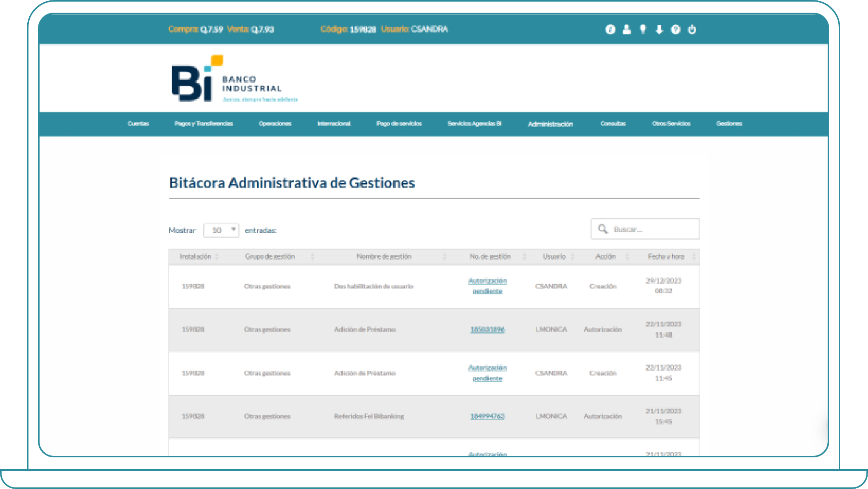
Task: Sort by Usuario column arrows
Action: click(573, 257)
